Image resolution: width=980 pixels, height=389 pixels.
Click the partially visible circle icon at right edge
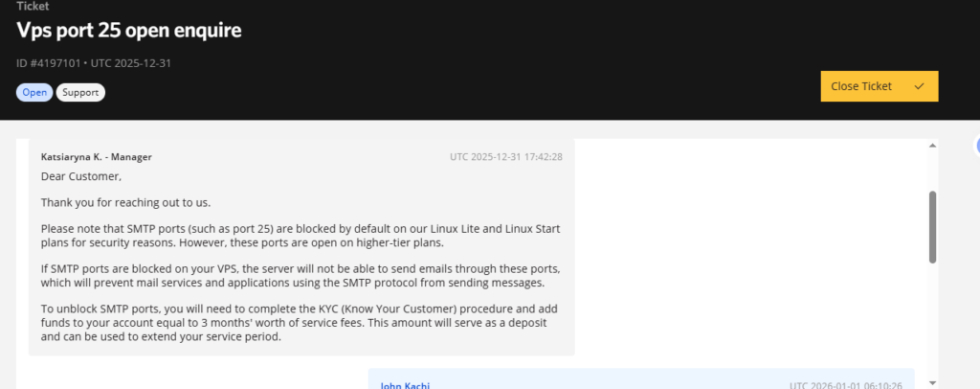tap(977, 145)
